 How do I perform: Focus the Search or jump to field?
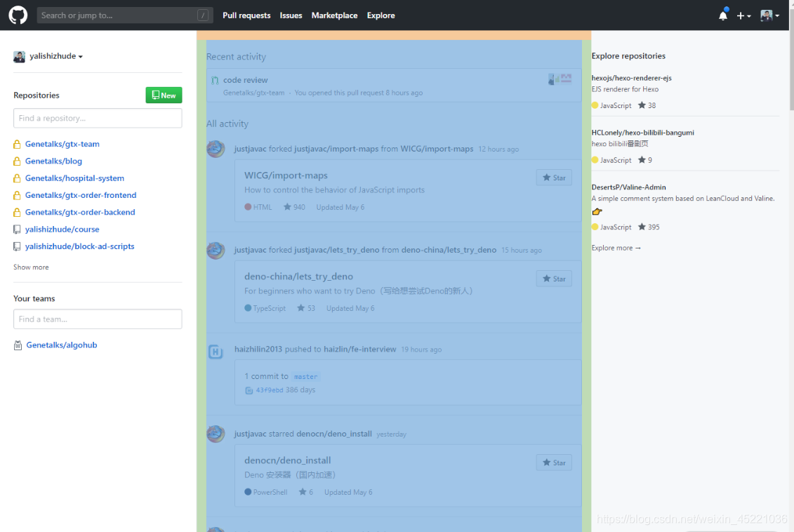(124, 15)
